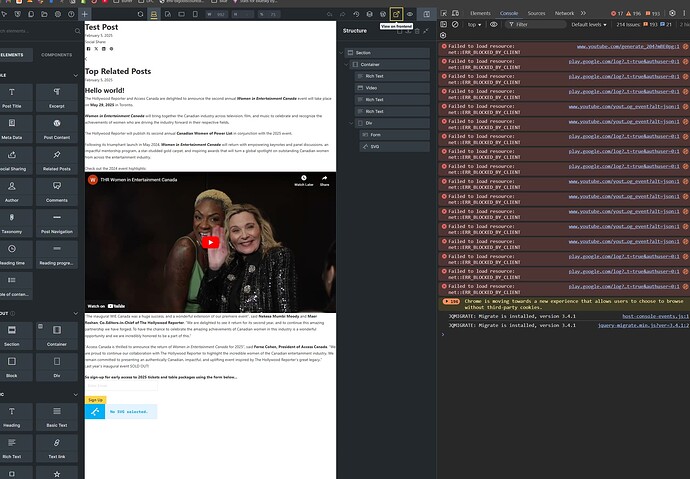This screenshot has width=690, height=479.
Task: Add the Related Posts element
Action: 57,160
